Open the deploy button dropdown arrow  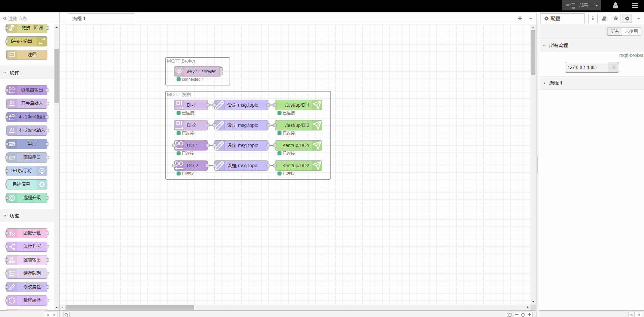click(596, 5)
